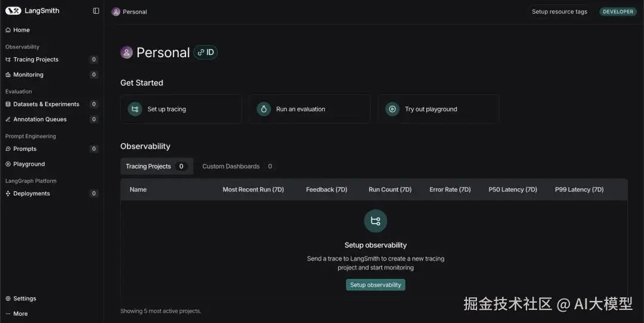Viewport: 644px width, 323px height.
Task: Click the DEVELOPER plan badge
Action: coord(618,11)
